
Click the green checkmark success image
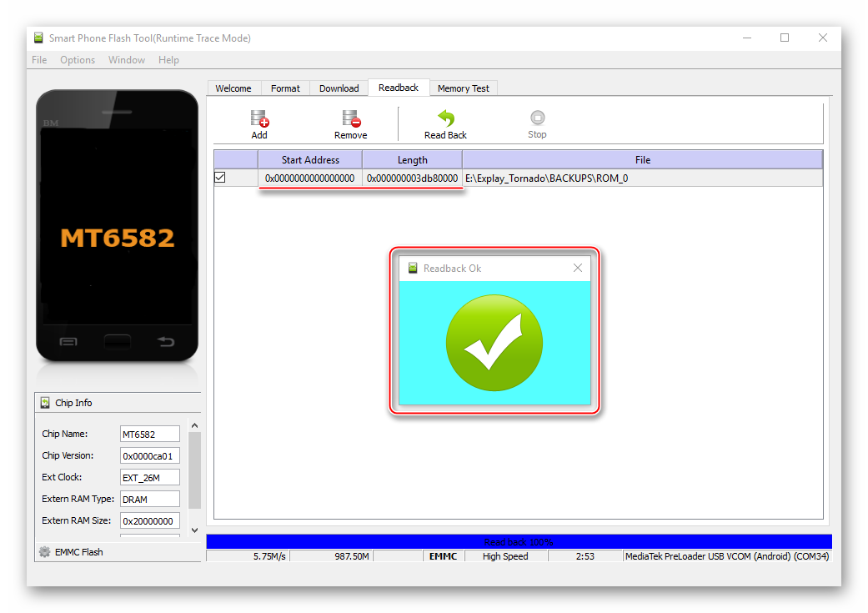[x=494, y=343]
